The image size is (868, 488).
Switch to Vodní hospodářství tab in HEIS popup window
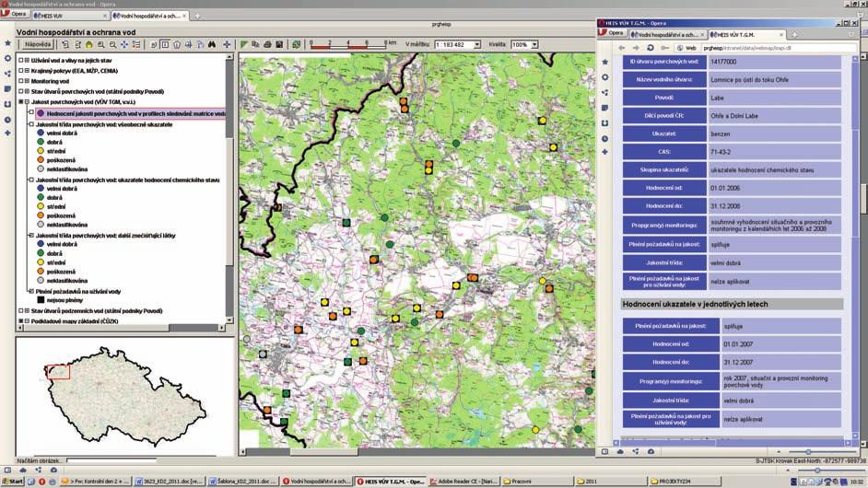668,34
